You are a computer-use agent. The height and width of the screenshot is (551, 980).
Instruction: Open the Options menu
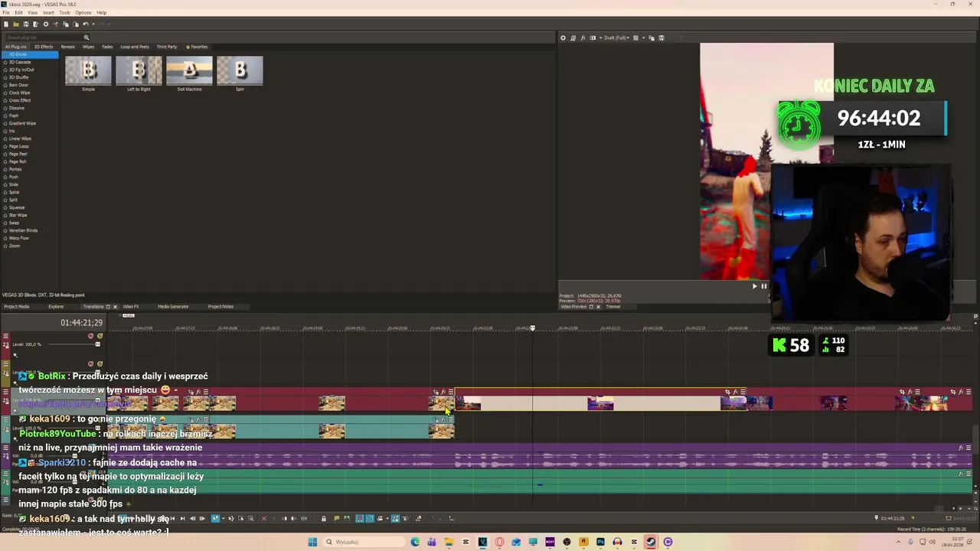point(83,12)
